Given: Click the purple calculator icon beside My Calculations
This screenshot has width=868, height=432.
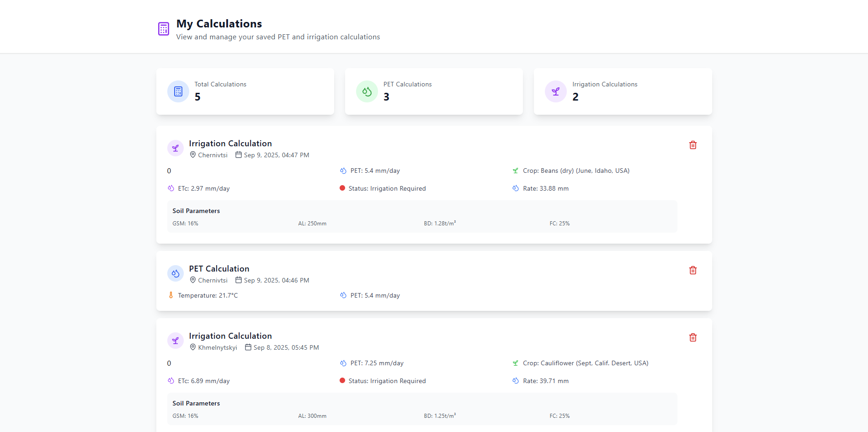Looking at the screenshot, I should click(163, 29).
